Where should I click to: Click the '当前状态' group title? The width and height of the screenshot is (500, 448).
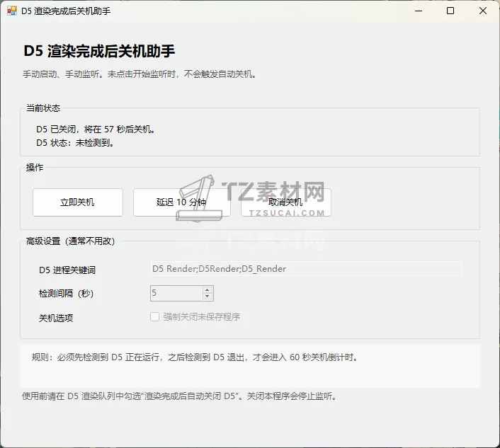[43, 108]
